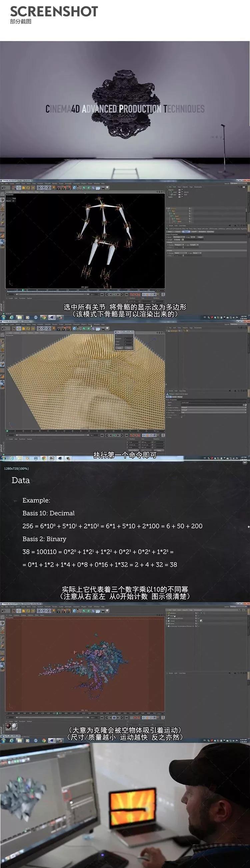
Task: Toggle Y-axis lock in clones window toolbar
Action: [x=44, y=611]
